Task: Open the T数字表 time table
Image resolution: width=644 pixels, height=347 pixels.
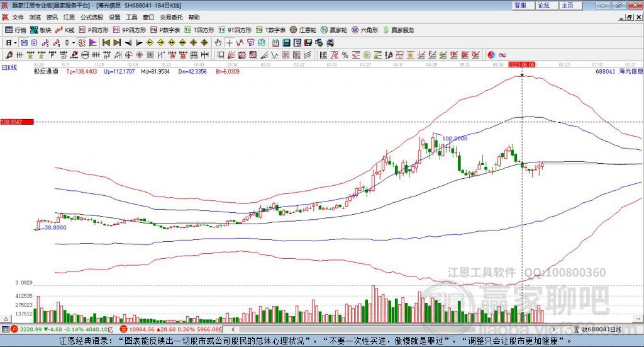Action: click(270, 30)
